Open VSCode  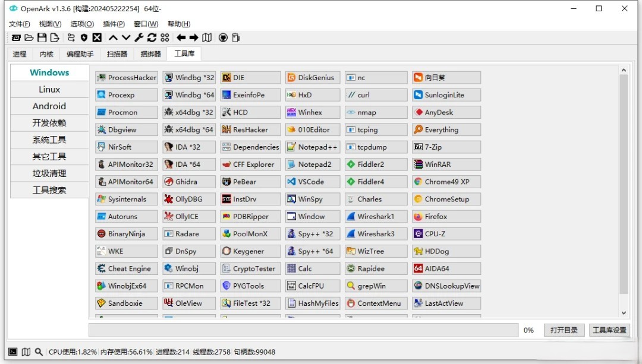[313, 182]
